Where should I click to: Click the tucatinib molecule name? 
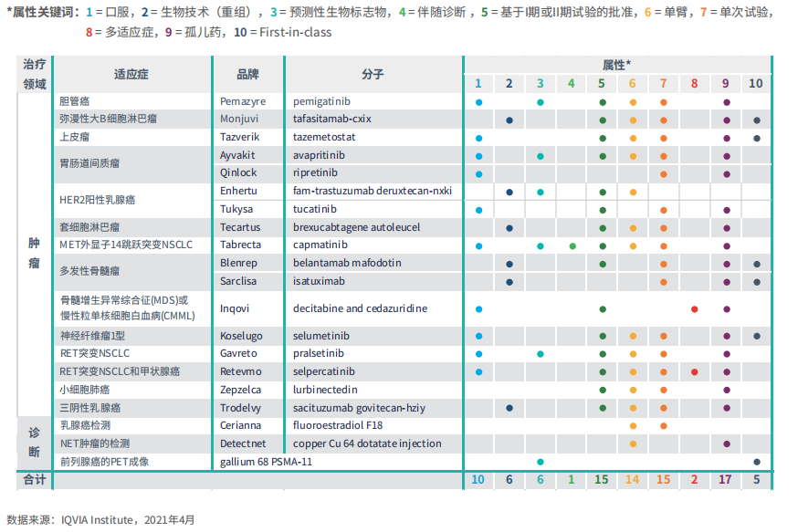point(315,210)
